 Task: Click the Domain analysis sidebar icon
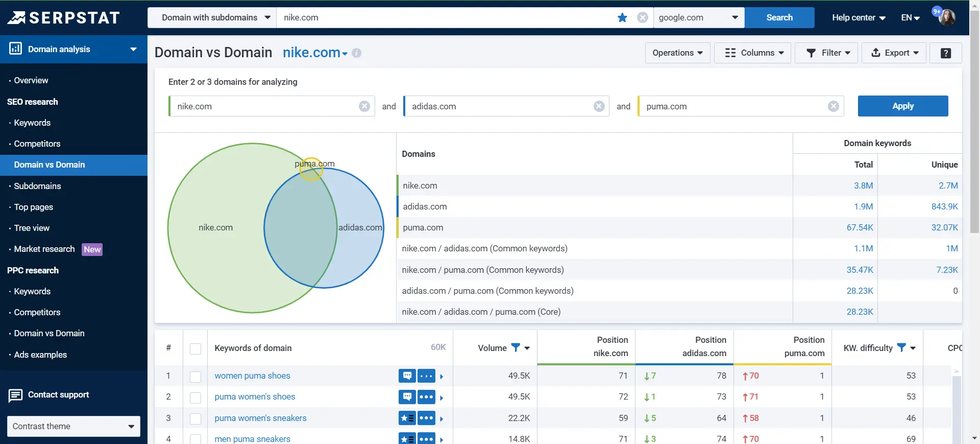pos(15,49)
